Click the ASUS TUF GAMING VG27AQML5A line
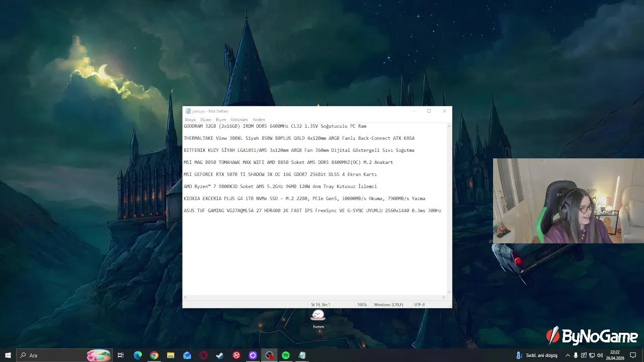The image size is (644, 362). click(312, 211)
